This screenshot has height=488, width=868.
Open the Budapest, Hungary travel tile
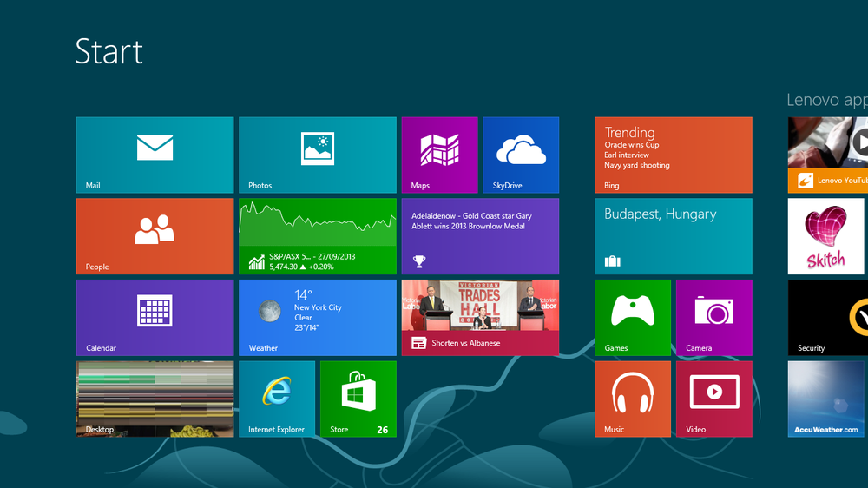pyautogui.click(x=674, y=236)
